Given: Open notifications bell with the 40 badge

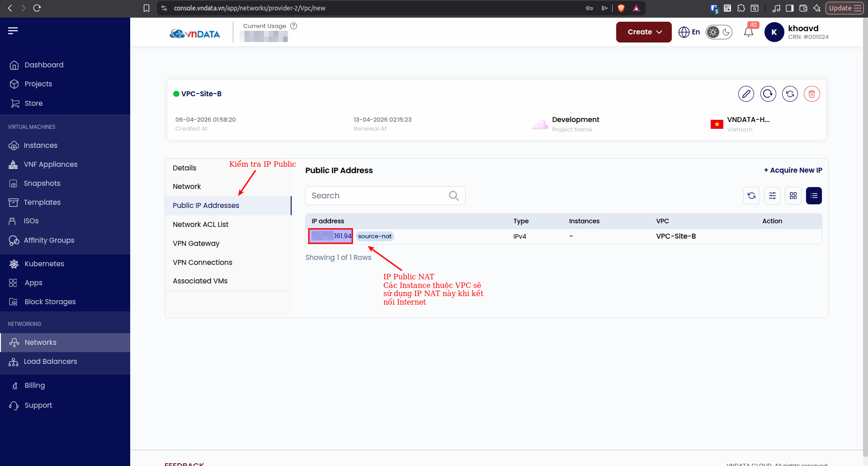Looking at the screenshot, I should [x=749, y=32].
